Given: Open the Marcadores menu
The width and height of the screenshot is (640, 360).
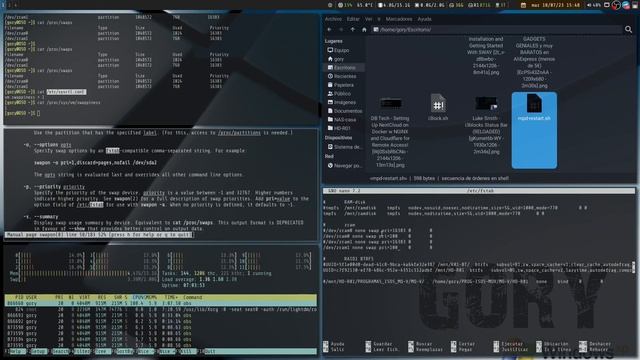Looking at the screenshot, I should click(399, 19).
